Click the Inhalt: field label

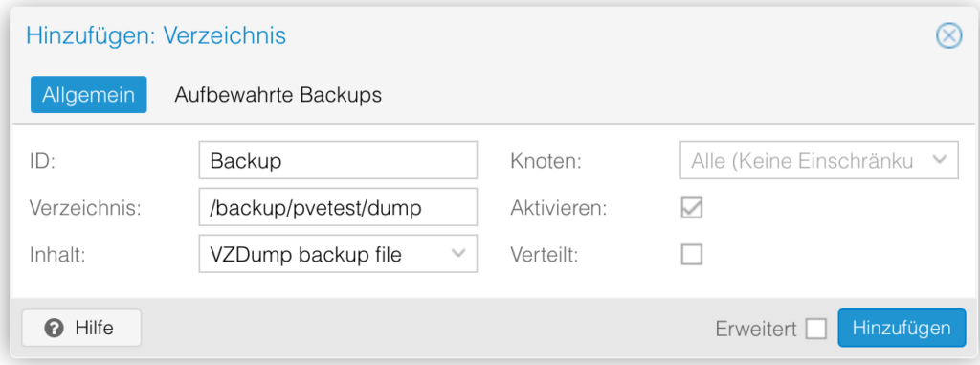pyautogui.click(x=56, y=254)
